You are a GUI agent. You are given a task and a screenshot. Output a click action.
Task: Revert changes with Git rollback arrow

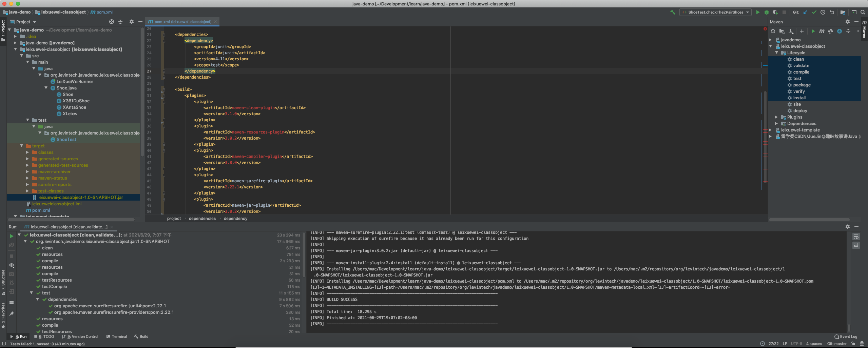point(832,12)
